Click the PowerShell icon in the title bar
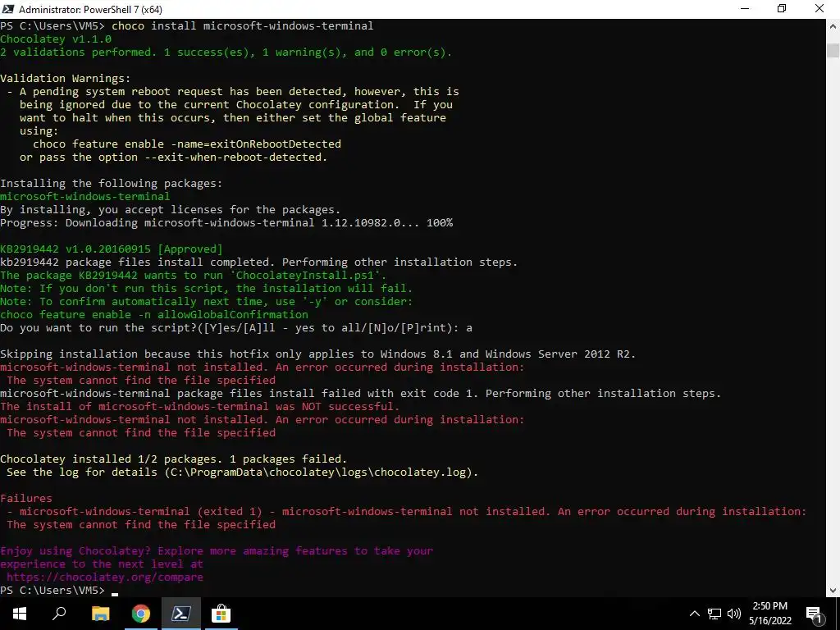Screen dimensions: 840x630 8,9
